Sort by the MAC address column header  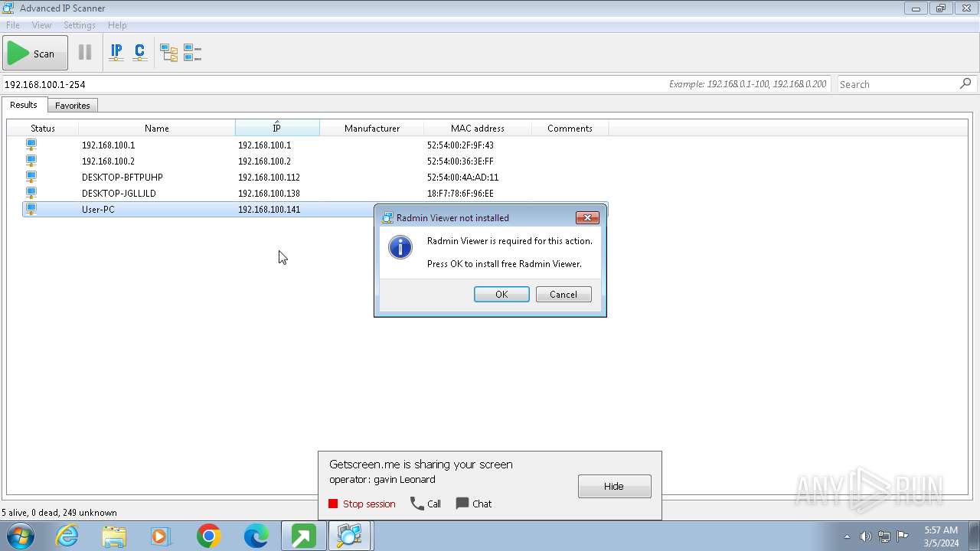click(x=478, y=128)
